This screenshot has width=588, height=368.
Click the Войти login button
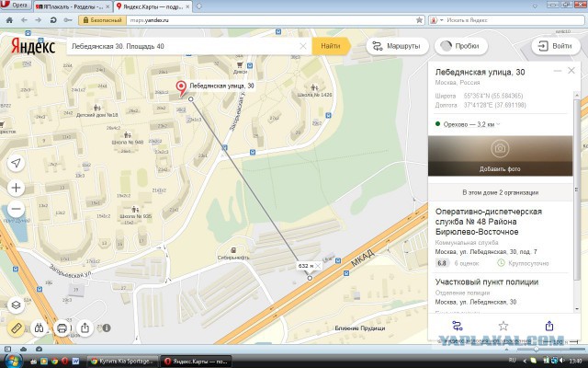(555, 46)
